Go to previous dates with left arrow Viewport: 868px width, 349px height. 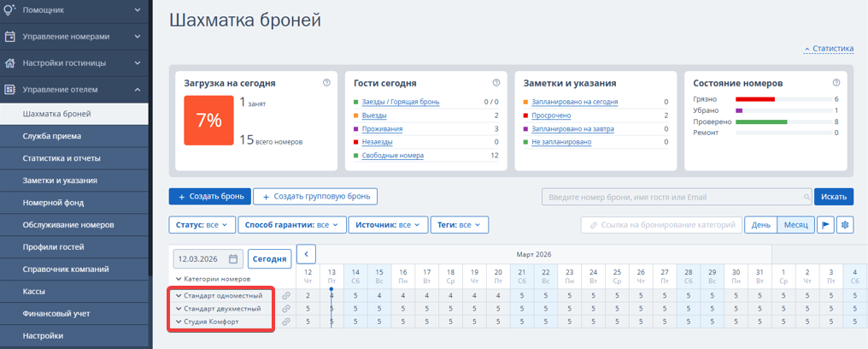click(306, 254)
